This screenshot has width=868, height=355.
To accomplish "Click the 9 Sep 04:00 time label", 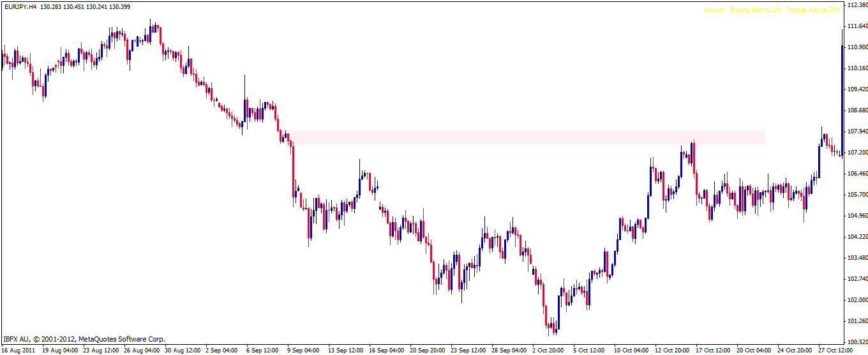I will click(x=304, y=350).
